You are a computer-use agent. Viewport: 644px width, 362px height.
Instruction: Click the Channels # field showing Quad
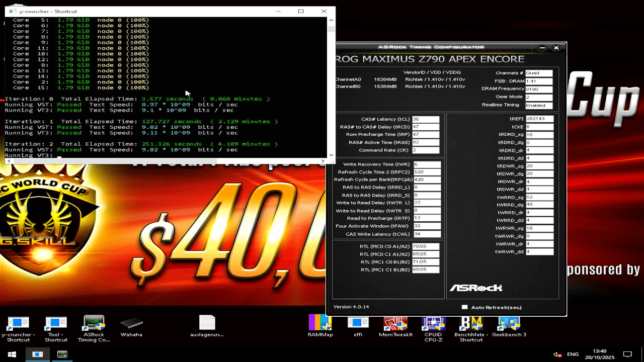click(539, 73)
